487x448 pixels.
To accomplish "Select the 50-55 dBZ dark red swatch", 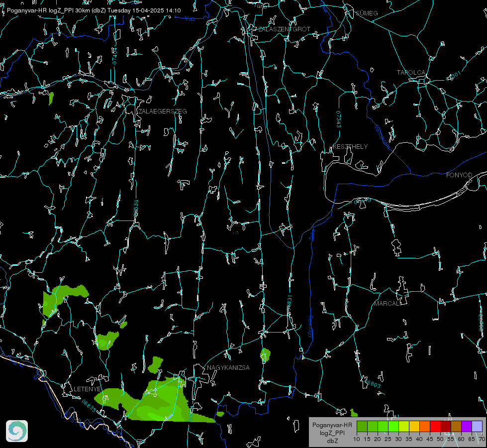I will point(446,426).
